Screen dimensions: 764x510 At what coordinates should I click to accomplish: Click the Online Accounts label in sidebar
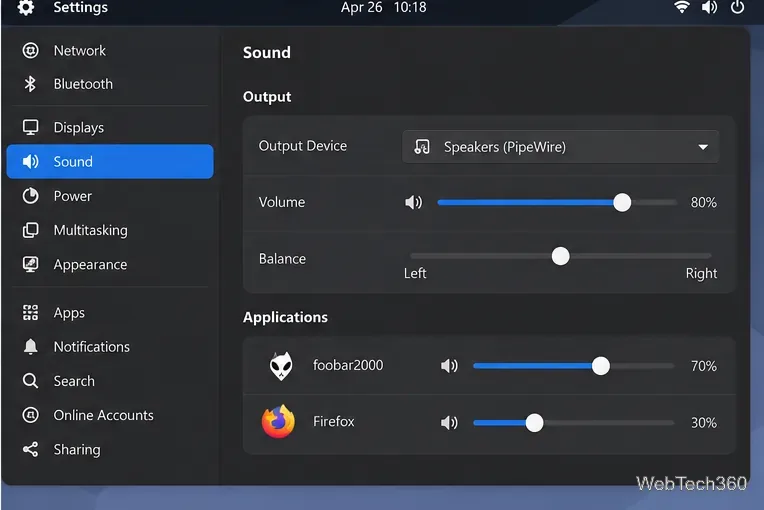(x=103, y=415)
